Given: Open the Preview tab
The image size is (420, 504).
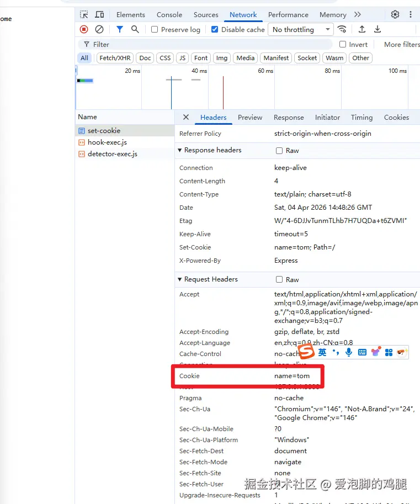Looking at the screenshot, I should point(249,118).
